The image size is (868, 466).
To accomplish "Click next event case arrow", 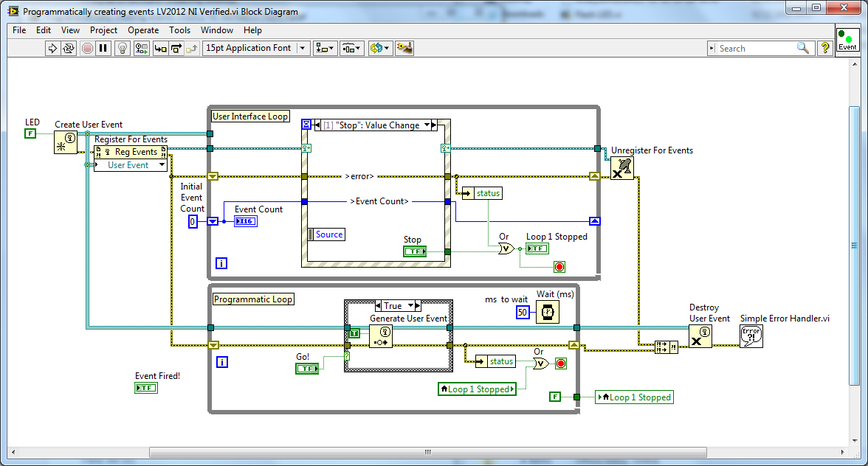I will pyautogui.click(x=434, y=125).
